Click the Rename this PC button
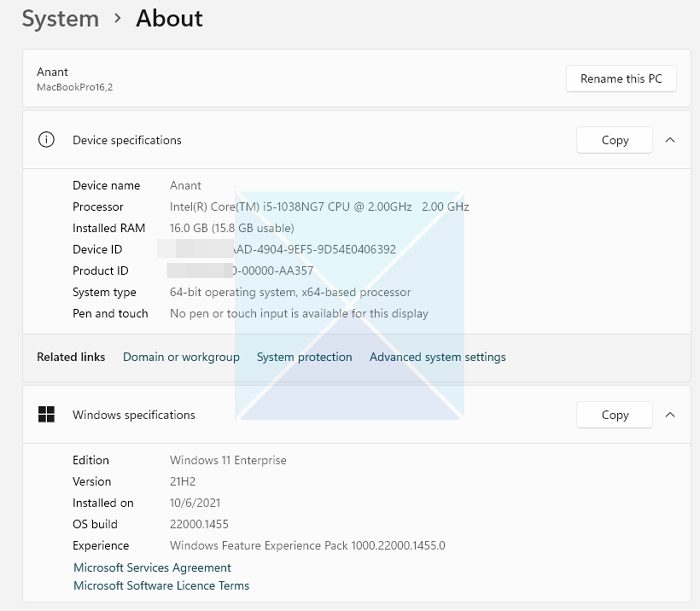 621,79
